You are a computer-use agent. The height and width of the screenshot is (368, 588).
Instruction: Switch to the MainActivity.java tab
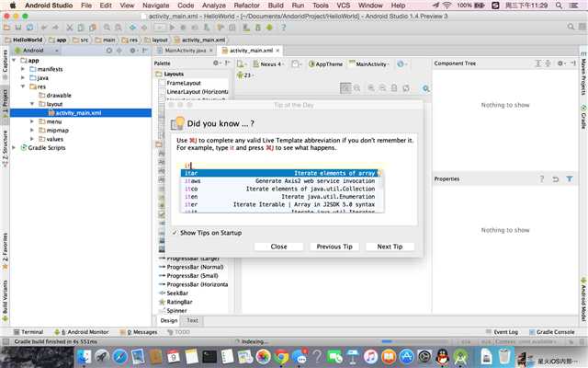coord(186,51)
